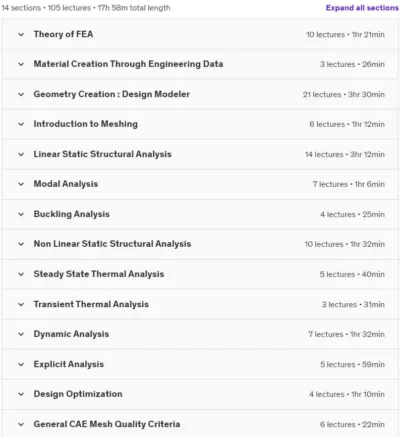Expand the Modal Analysis chevron
Screen dimensions: 400x437
[21, 184]
